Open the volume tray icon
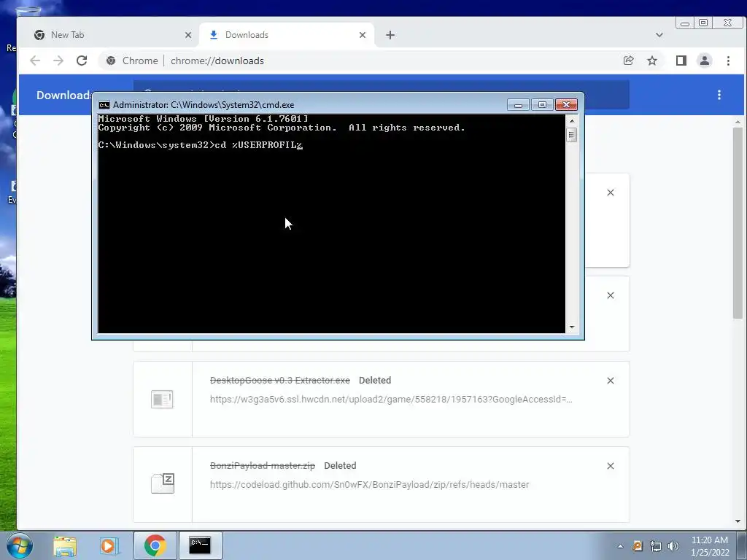 673,546
